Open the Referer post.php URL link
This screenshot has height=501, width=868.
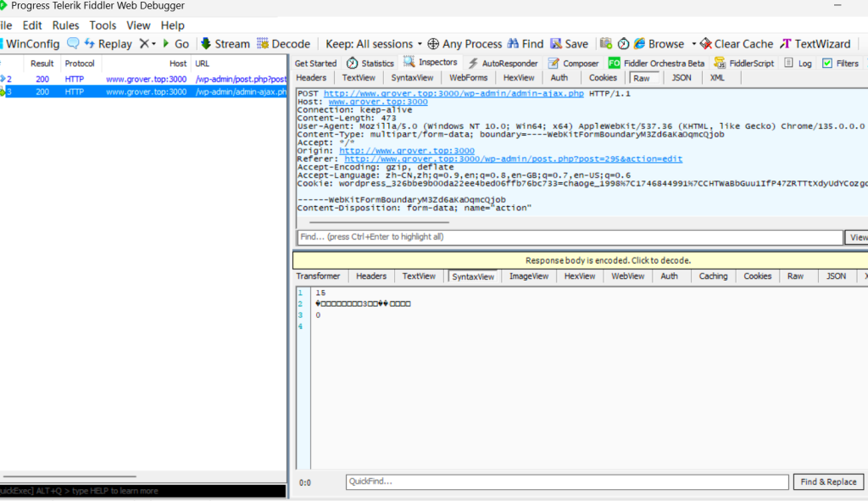click(513, 159)
